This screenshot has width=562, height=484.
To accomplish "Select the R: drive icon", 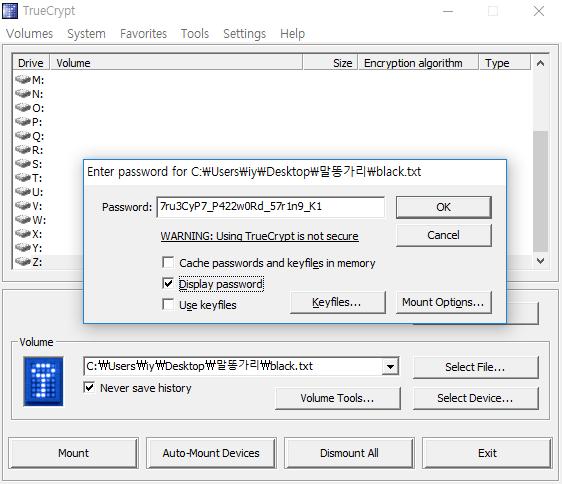I will (23, 150).
